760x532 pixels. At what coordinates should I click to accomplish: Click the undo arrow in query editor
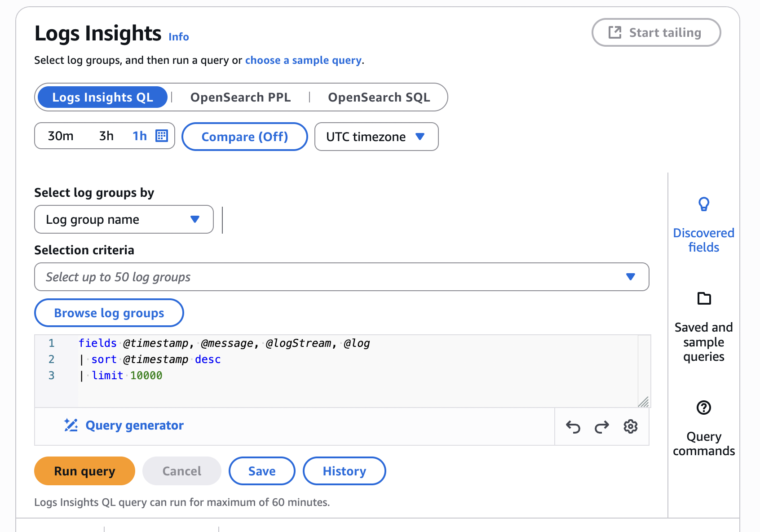(573, 426)
